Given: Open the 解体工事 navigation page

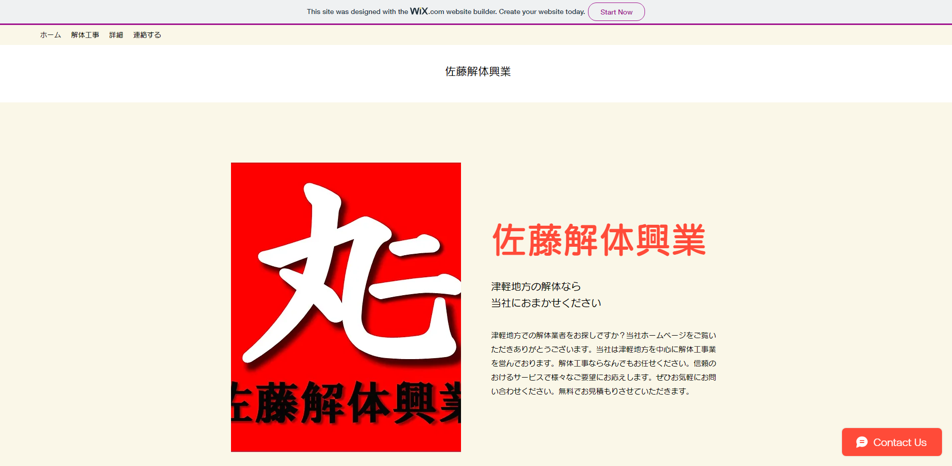Looking at the screenshot, I should 85,35.
